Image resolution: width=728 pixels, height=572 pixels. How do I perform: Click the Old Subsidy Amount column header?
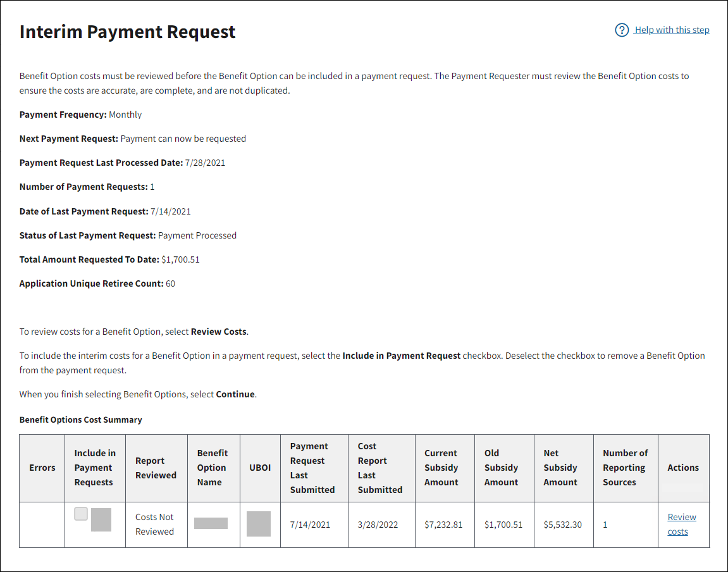pyautogui.click(x=501, y=468)
